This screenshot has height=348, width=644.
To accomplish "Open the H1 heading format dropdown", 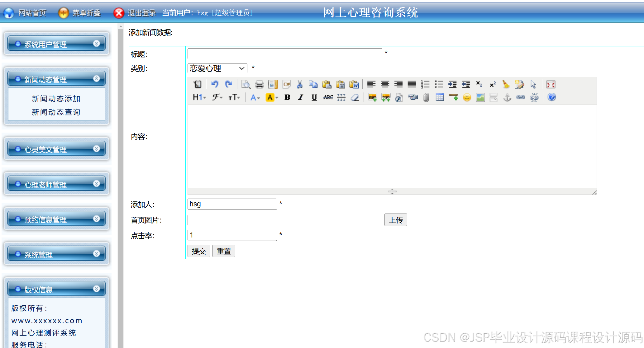I will tap(199, 97).
